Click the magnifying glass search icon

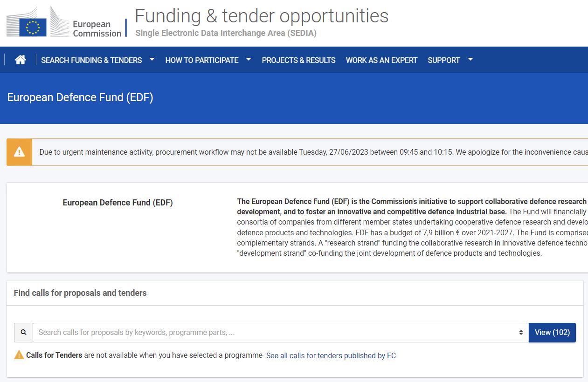(23, 332)
